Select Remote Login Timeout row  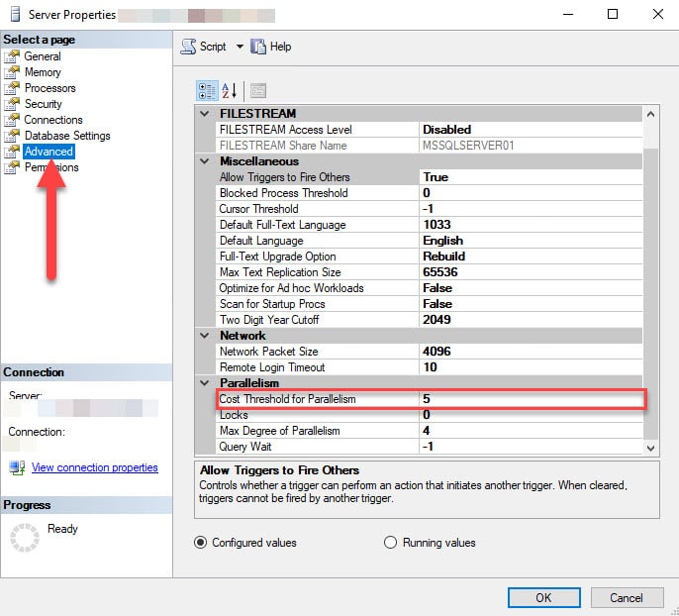[429, 367]
